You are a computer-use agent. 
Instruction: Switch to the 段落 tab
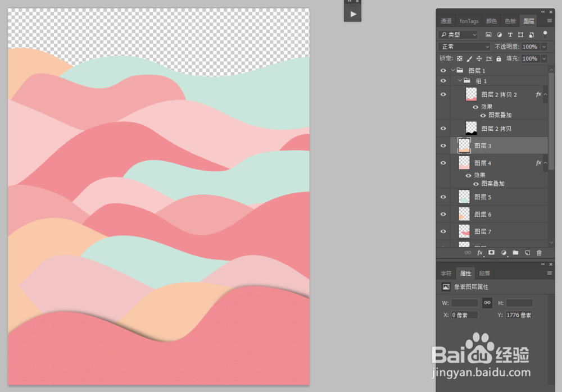484,274
